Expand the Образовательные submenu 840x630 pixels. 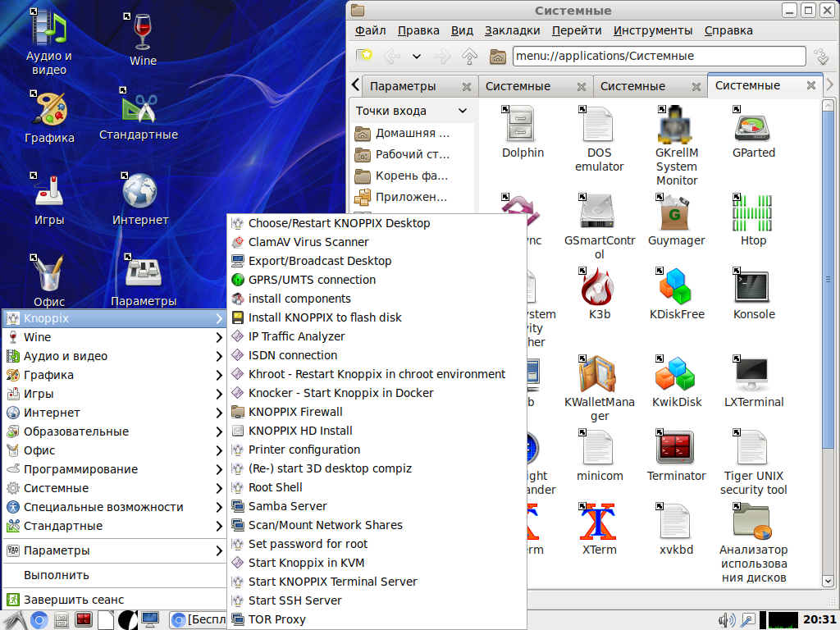click(114, 431)
